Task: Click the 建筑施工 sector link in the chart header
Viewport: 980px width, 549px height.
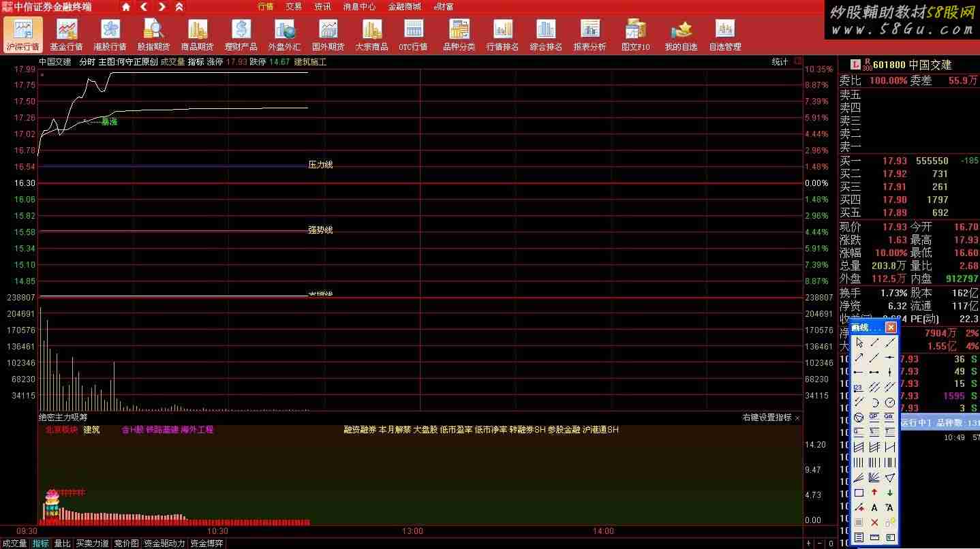Action: pos(310,62)
